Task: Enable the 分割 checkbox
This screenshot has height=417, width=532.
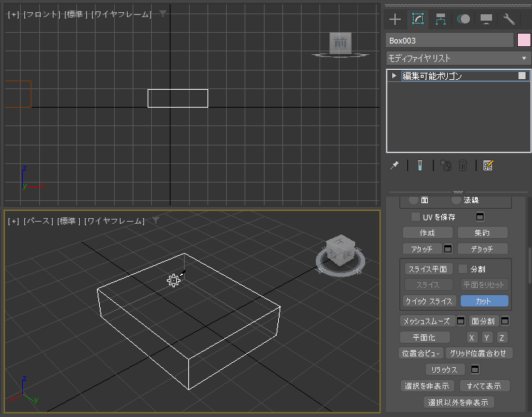Action: (462, 269)
